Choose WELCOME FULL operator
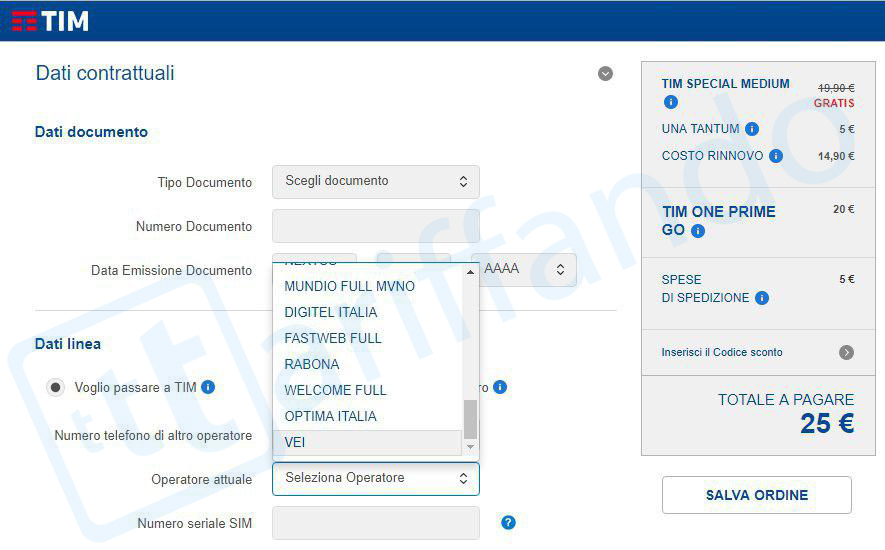The image size is (885, 550). tap(367, 390)
